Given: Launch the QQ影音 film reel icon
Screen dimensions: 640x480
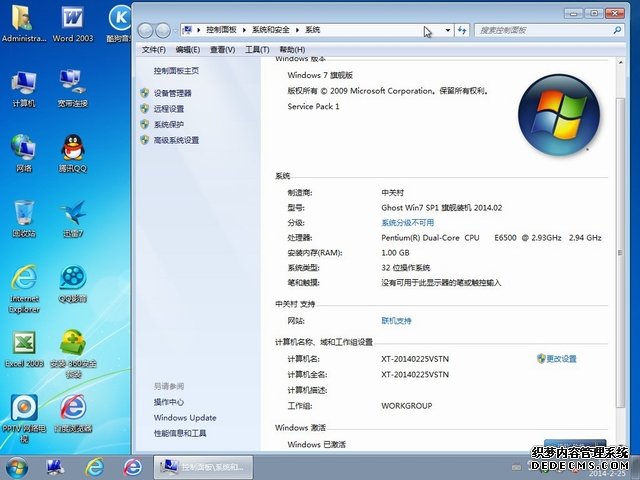Looking at the screenshot, I should (73, 284).
